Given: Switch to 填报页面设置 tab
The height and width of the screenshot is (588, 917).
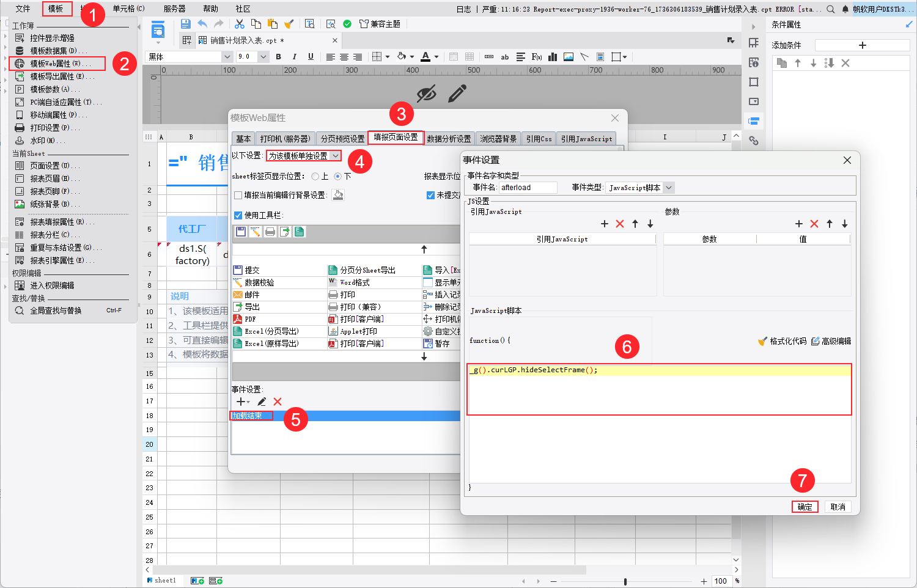Looking at the screenshot, I should pyautogui.click(x=396, y=138).
